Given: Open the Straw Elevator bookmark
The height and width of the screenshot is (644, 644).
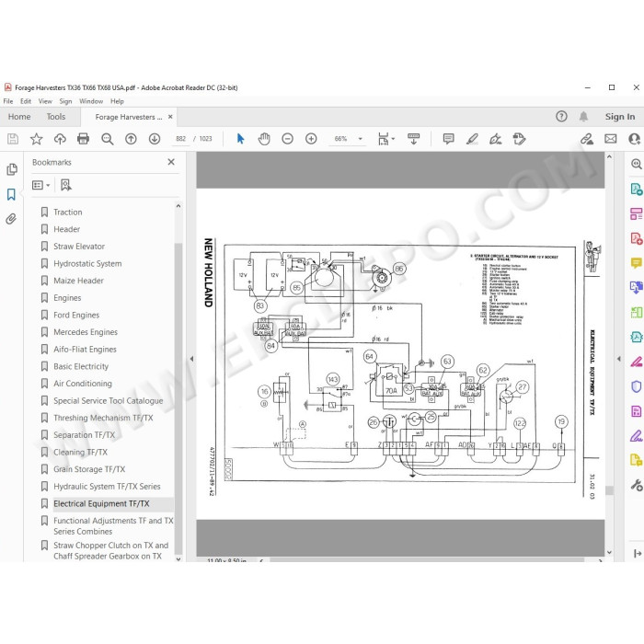Looking at the screenshot, I should pyautogui.click(x=79, y=247).
